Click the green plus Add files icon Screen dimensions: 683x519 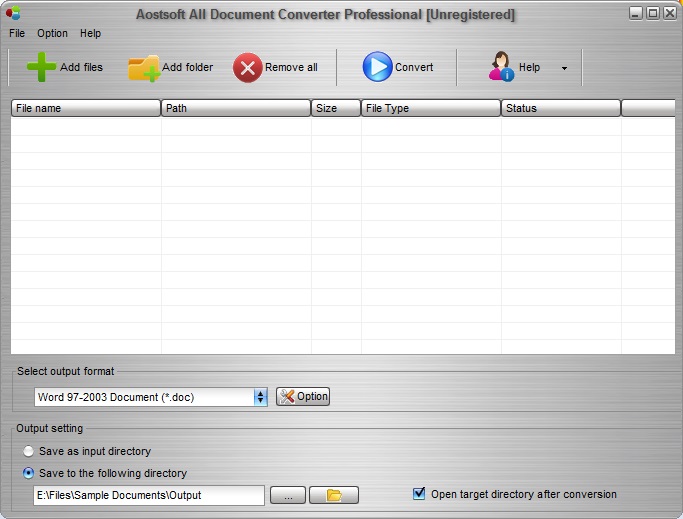[41, 67]
